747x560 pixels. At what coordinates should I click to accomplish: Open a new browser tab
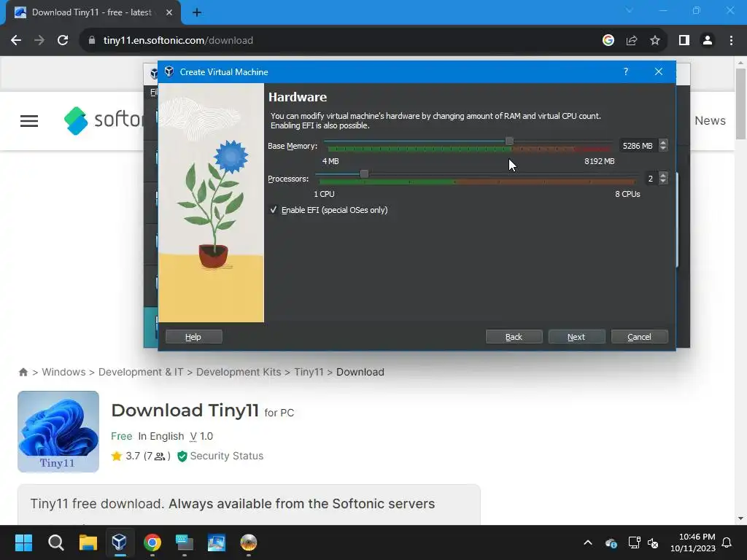point(197,12)
